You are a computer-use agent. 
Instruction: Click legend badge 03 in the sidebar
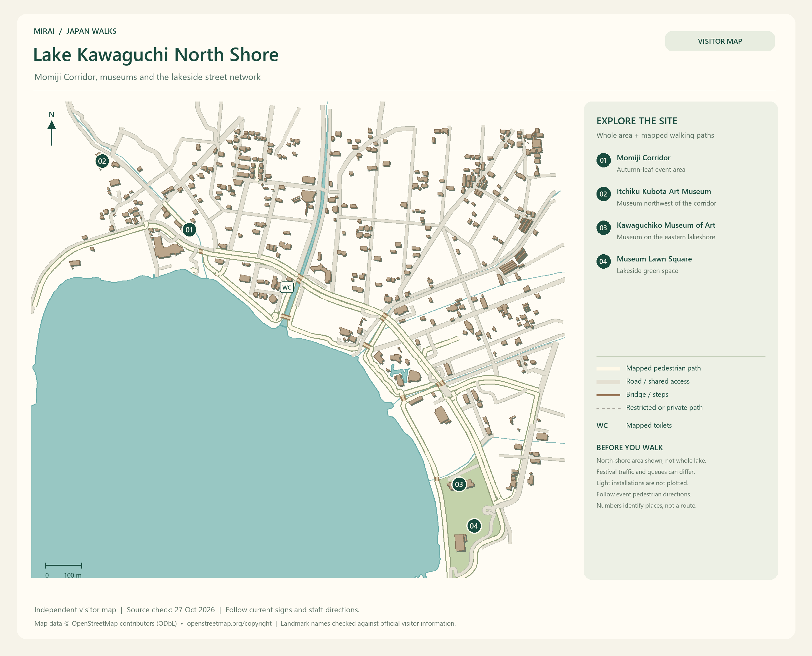click(603, 228)
